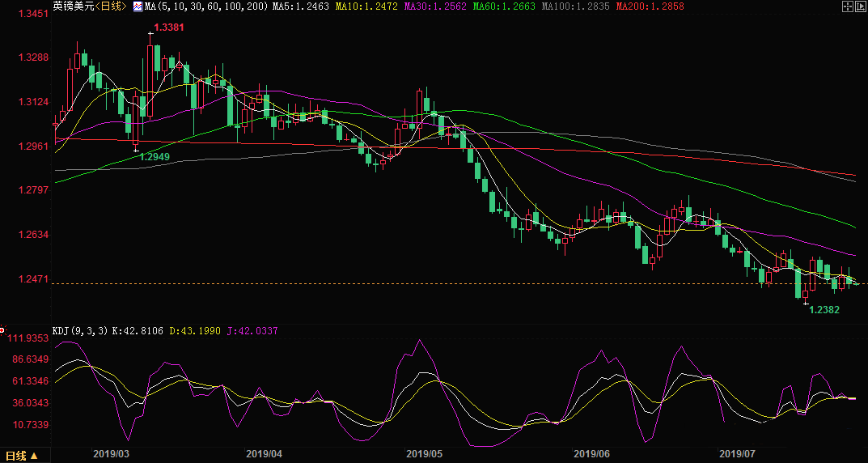Click the 2019/05 date on time axis
This screenshot has width=868, height=463.
[425, 454]
